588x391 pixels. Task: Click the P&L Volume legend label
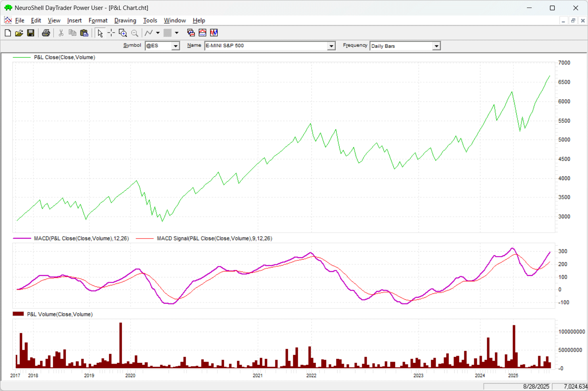pyautogui.click(x=60, y=314)
